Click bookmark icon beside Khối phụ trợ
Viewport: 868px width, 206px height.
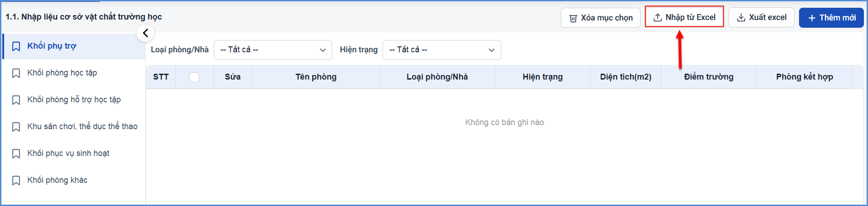pyautogui.click(x=16, y=46)
